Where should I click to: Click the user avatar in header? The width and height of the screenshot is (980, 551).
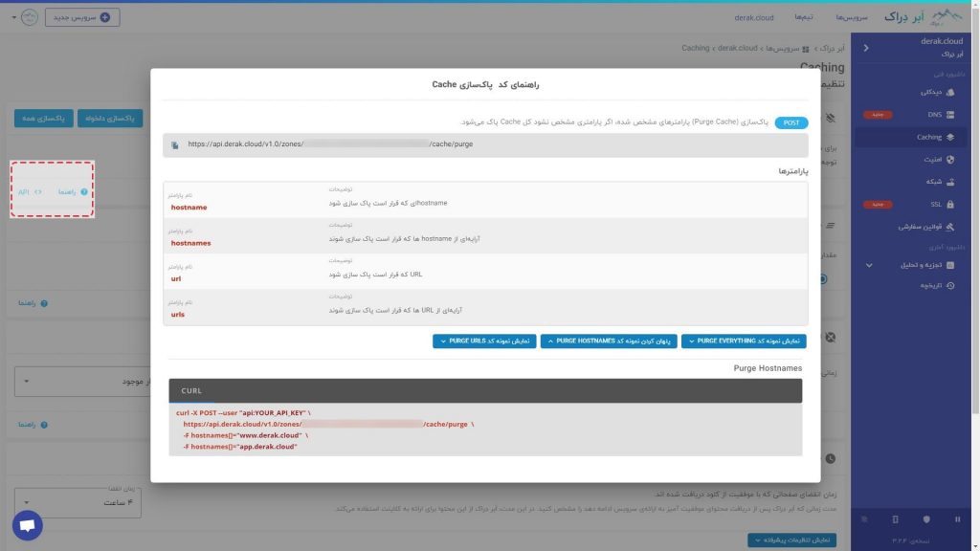30,17
